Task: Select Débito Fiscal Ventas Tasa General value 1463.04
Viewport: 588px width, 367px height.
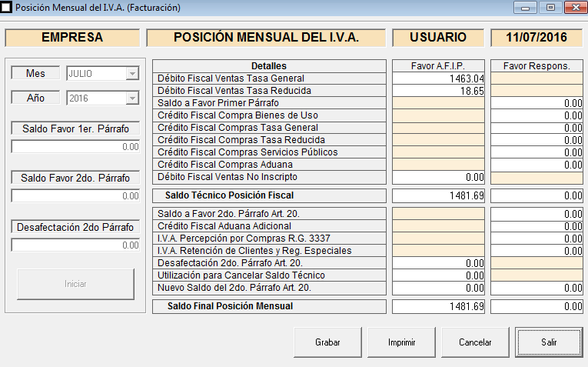Action: (439, 78)
